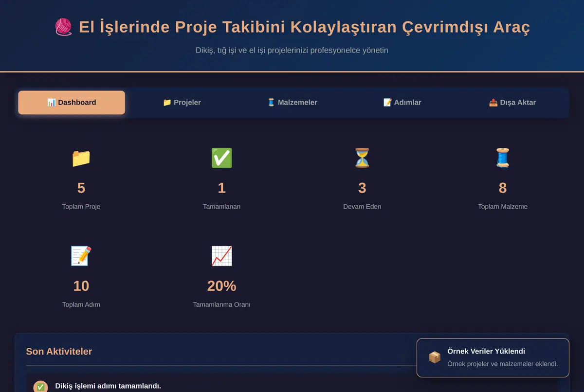This screenshot has width=584, height=392.
Task: Click the Toplam Malzeme label
Action: point(503,207)
